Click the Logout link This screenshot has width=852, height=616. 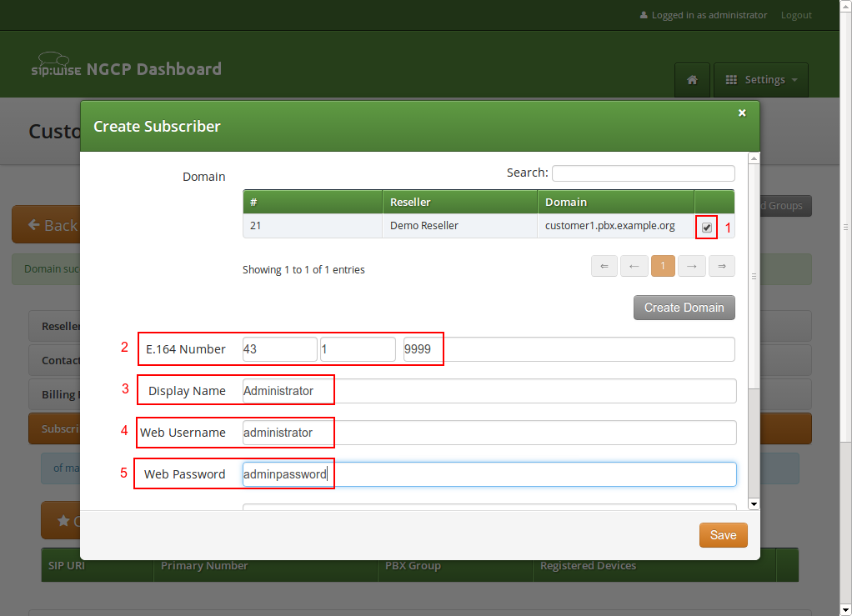(x=795, y=14)
